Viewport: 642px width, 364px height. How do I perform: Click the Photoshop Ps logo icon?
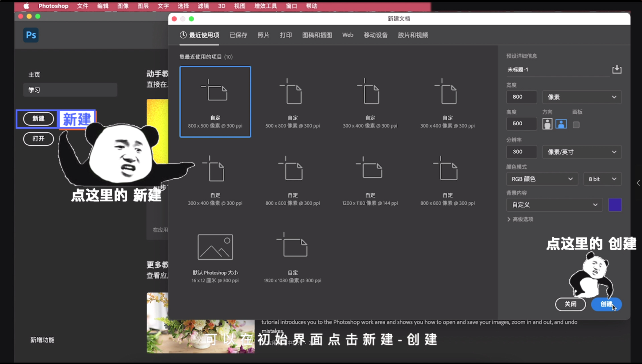[31, 35]
